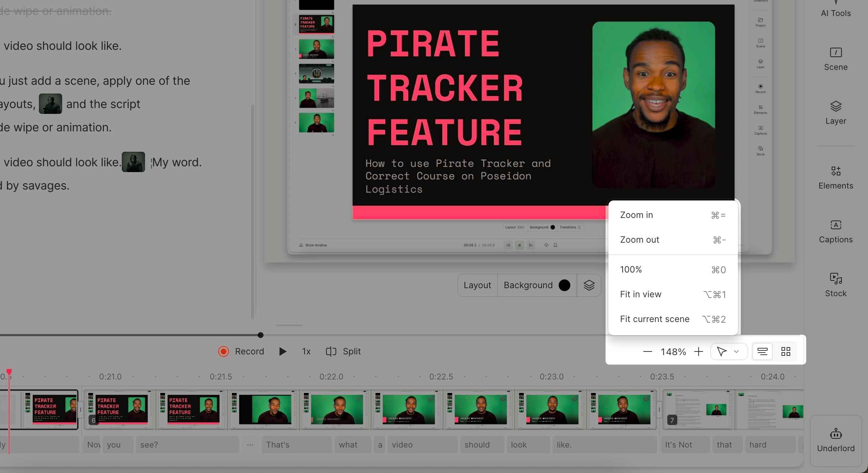Screen dimensions: 868x473
Task: Click the Layout button
Action: point(477,285)
